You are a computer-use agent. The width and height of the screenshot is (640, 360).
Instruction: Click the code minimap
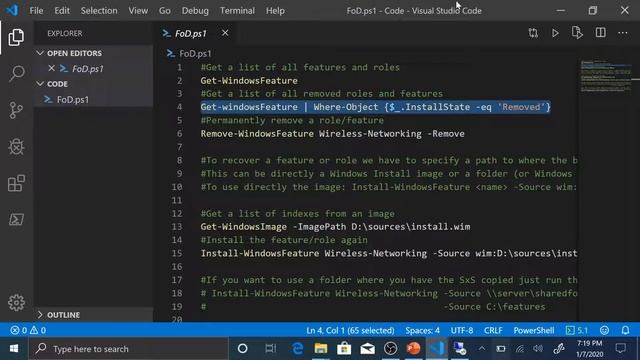tap(606, 76)
